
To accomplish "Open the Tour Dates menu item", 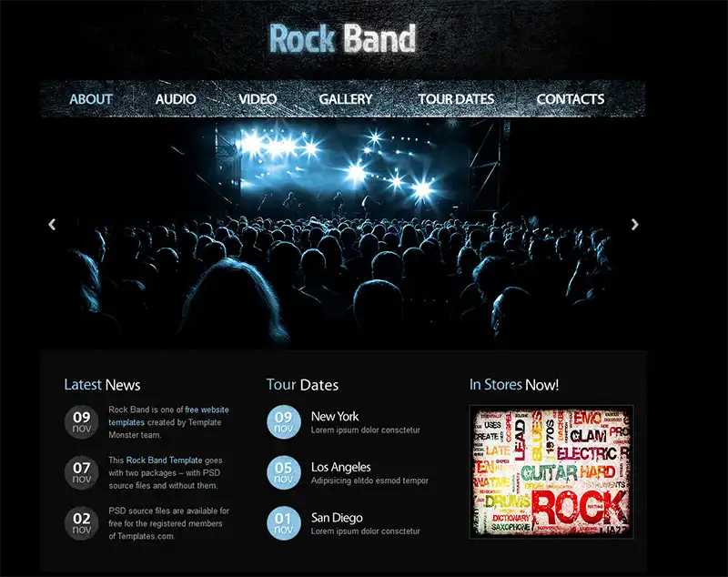I will click(x=456, y=99).
